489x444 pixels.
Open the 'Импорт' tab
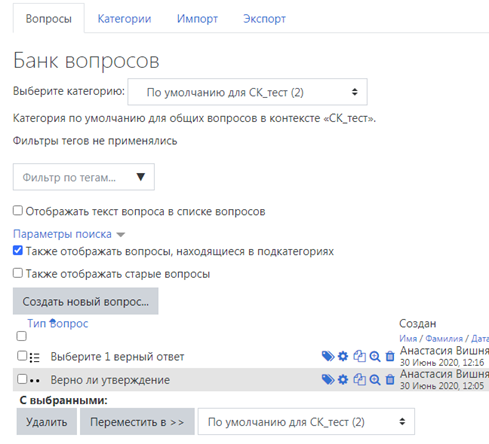197,19
